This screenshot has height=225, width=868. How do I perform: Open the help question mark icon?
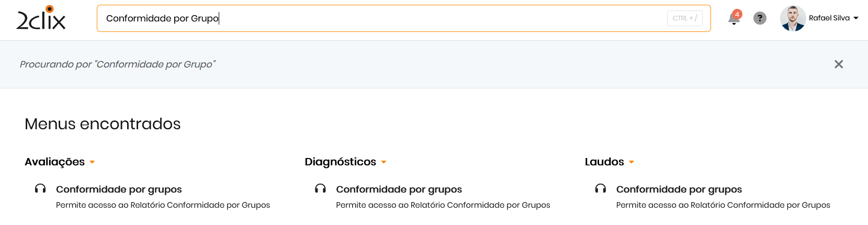(x=760, y=18)
